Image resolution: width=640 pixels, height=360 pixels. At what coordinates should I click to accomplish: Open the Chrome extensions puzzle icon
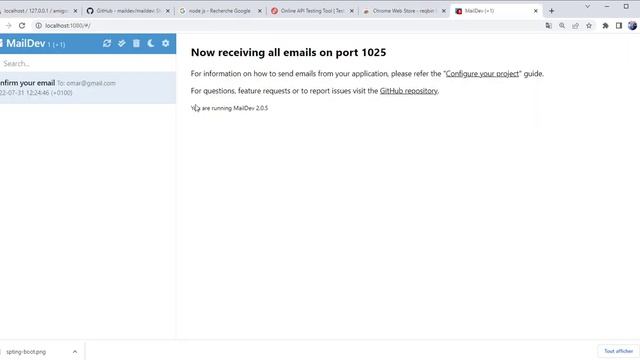(605, 26)
